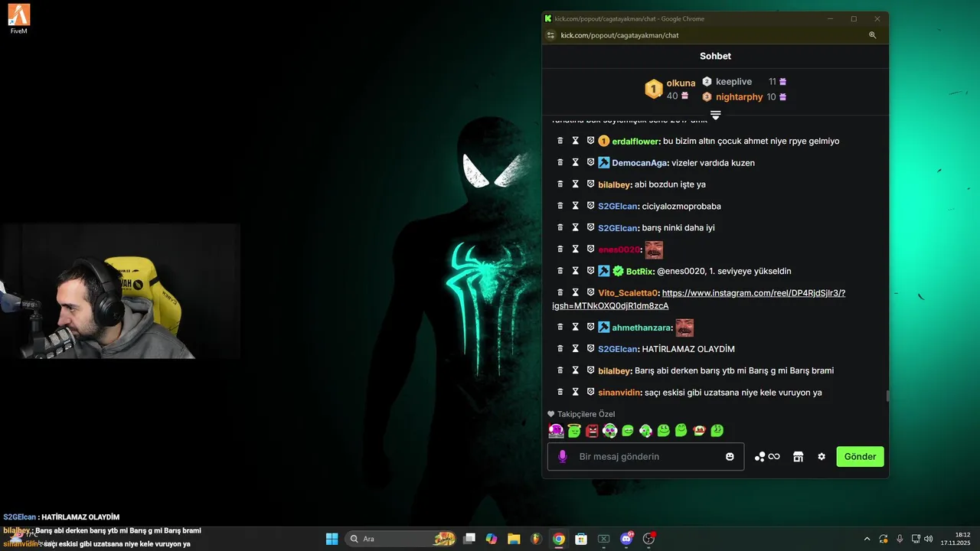Image resolution: width=980 pixels, height=551 pixels.
Task: Click the purple microphone icon in message box
Action: click(x=563, y=456)
